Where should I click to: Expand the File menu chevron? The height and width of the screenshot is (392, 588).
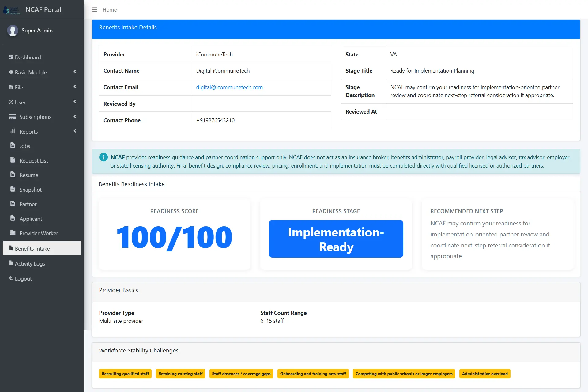[x=75, y=87]
